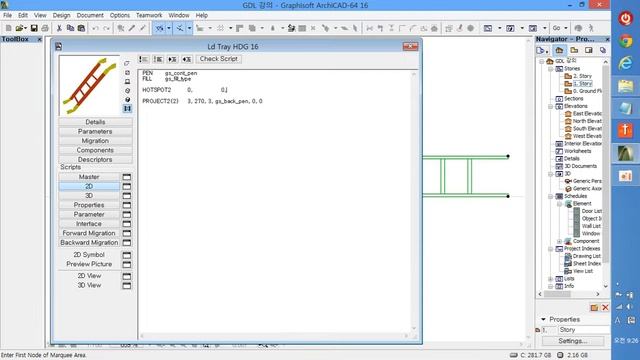
Task: Open 3D View in separate window icon
Action: pyautogui.click(x=127, y=285)
